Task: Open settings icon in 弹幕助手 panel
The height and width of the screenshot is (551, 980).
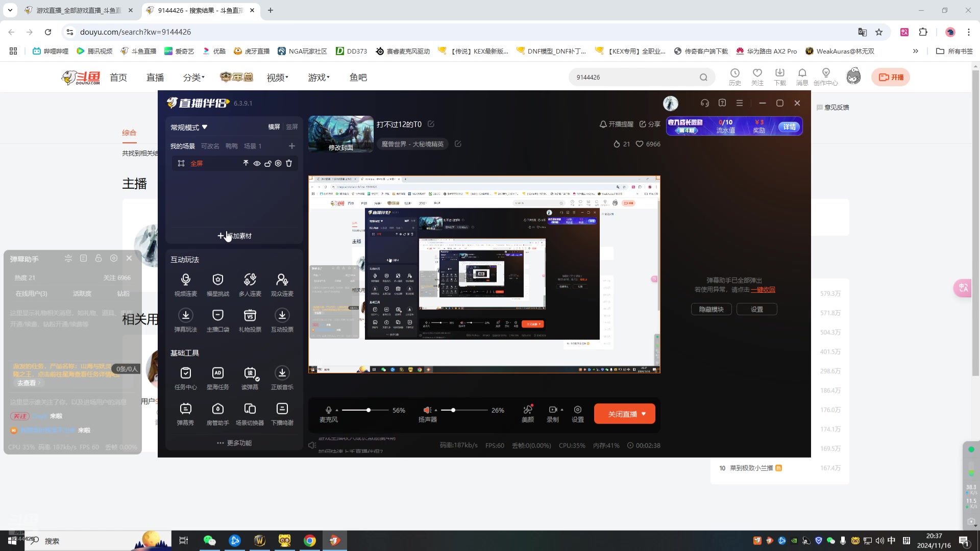Action: [x=114, y=258]
